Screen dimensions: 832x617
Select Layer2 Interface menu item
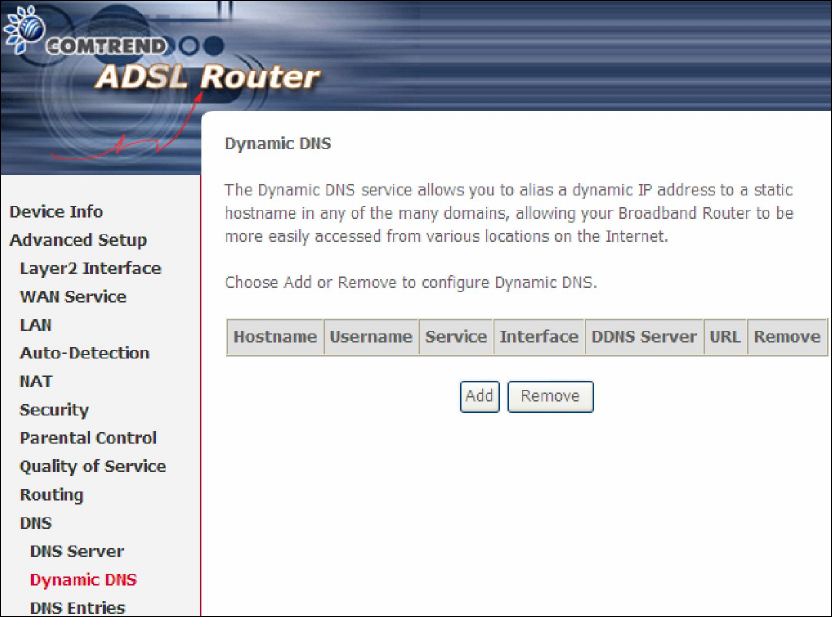pyautogui.click(x=90, y=268)
